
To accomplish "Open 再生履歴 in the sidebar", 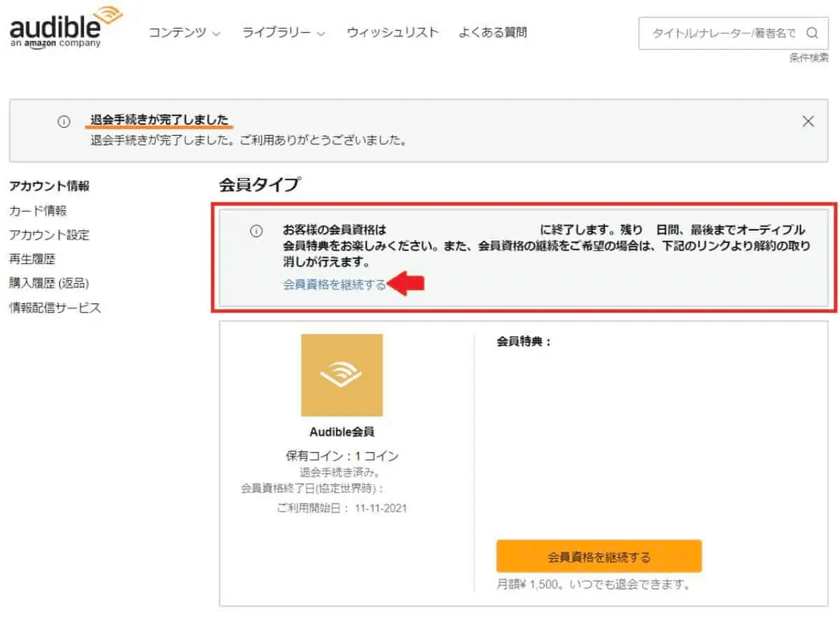I will click(31, 259).
